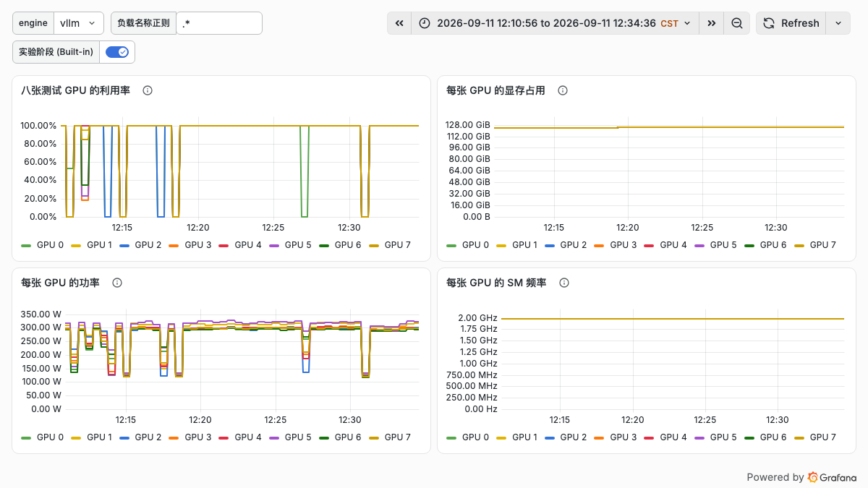Click GPU 2 color swatch in SM frequency legend
868x488 pixels.
550,437
